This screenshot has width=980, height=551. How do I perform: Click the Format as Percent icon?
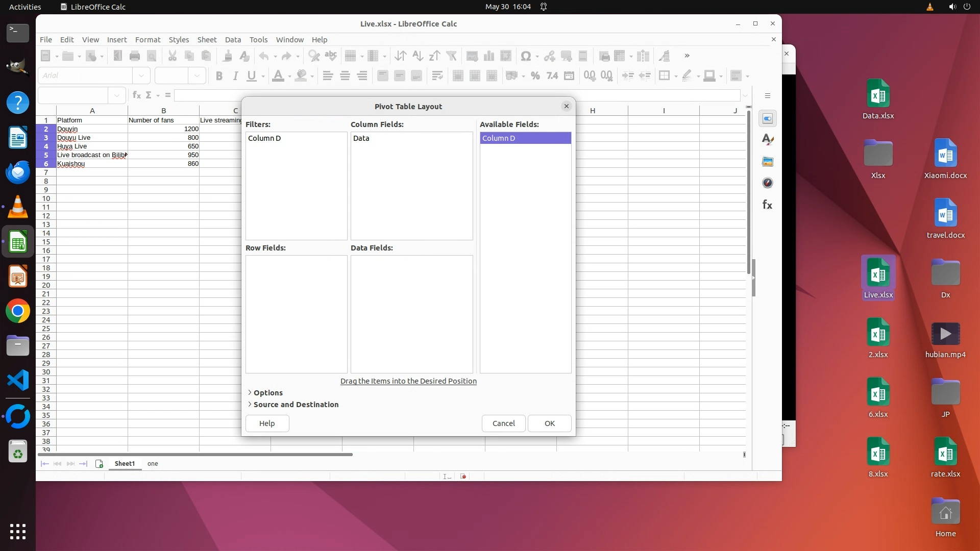[x=535, y=76]
